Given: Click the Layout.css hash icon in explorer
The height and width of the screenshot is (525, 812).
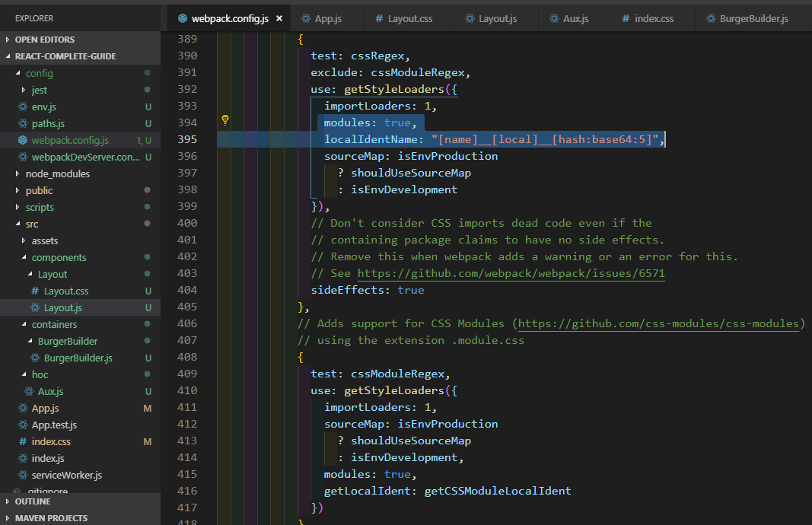Looking at the screenshot, I should tap(35, 291).
